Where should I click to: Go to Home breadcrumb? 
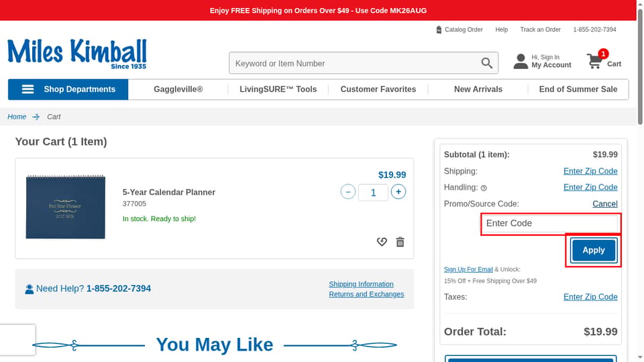click(x=17, y=117)
